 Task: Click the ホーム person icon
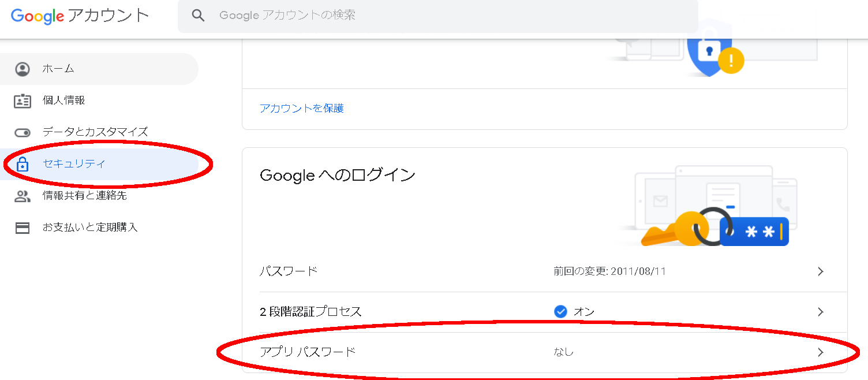pyautogui.click(x=23, y=69)
